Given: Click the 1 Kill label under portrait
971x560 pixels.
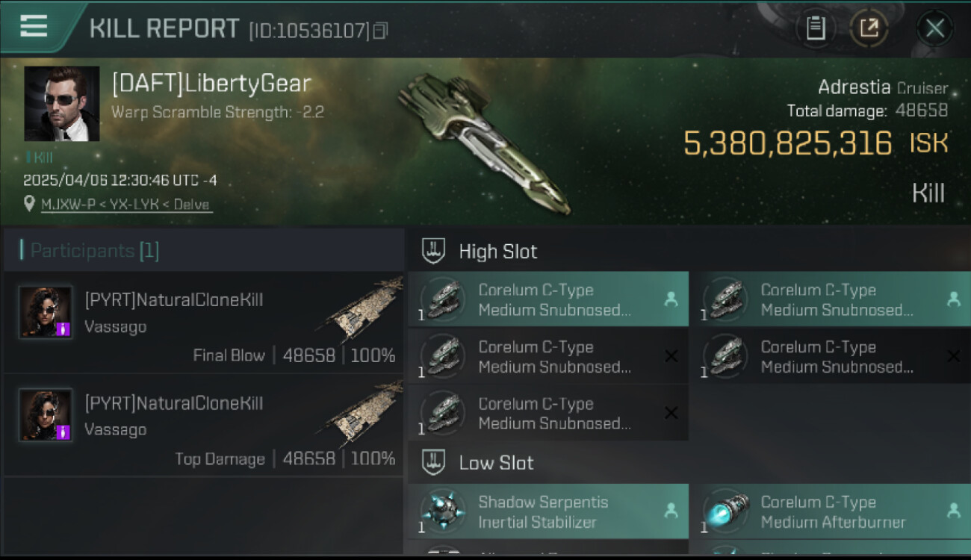Looking at the screenshot, I should pyautogui.click(x=40, y=158).
